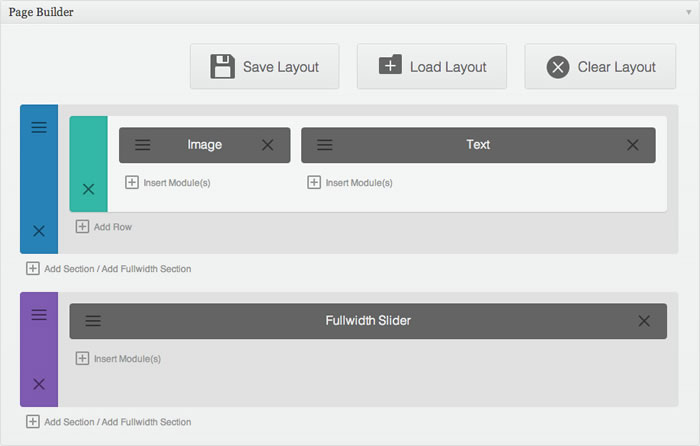Screen dimensions: 700x446
Task: Click the Image module hamburger icon
Action: point(143,145)
